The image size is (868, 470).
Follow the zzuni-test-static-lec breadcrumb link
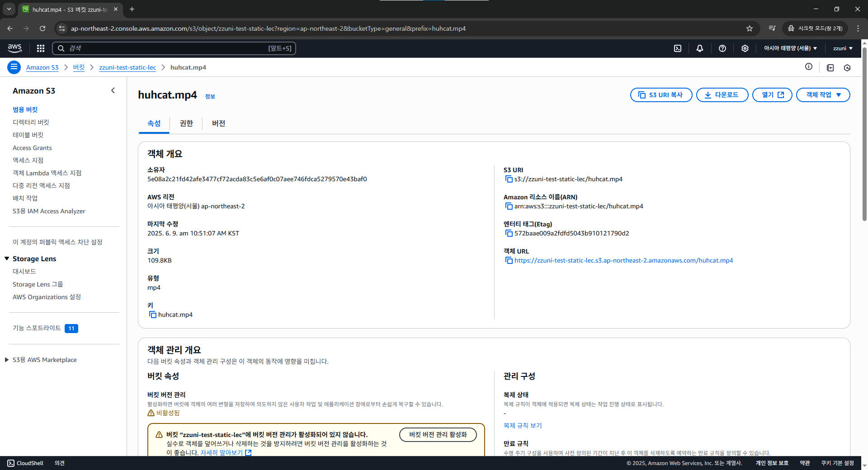click(127, 67)
